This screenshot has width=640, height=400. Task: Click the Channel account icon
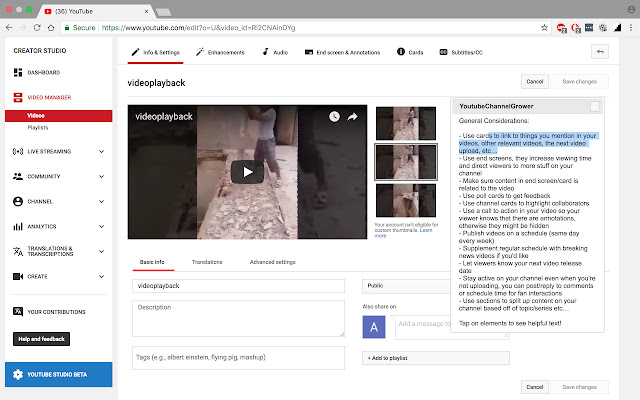point(18,201)
